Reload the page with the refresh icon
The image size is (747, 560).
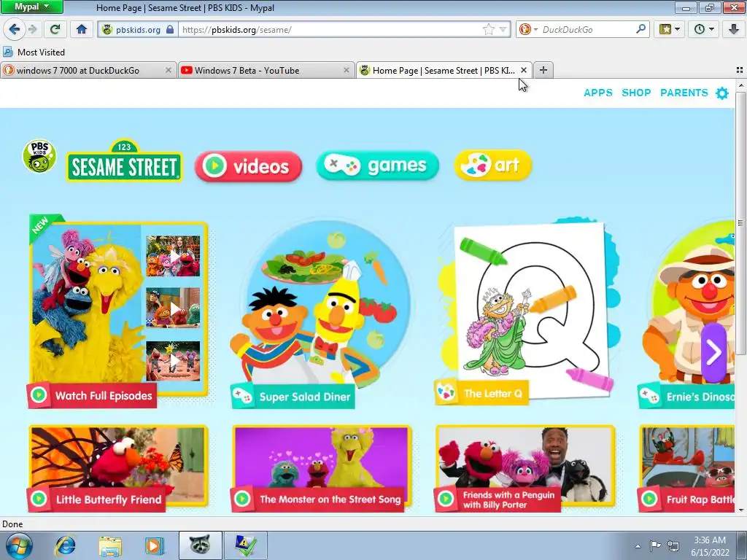click(55, 29)
